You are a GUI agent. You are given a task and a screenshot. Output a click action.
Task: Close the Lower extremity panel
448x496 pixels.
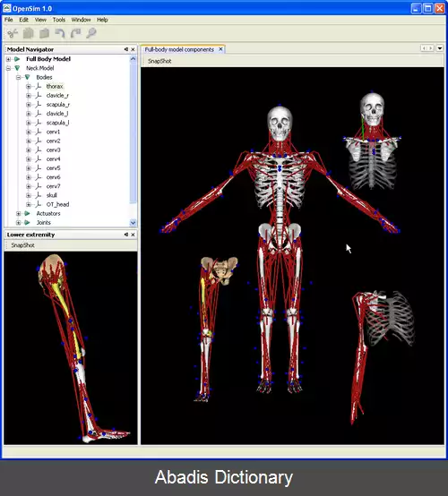pos(133,235)
